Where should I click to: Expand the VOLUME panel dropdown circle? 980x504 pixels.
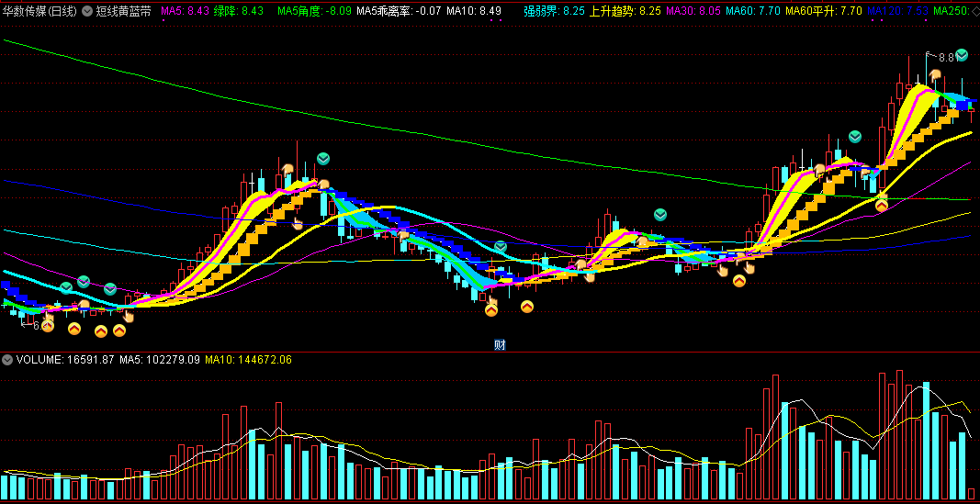[7, 360]
